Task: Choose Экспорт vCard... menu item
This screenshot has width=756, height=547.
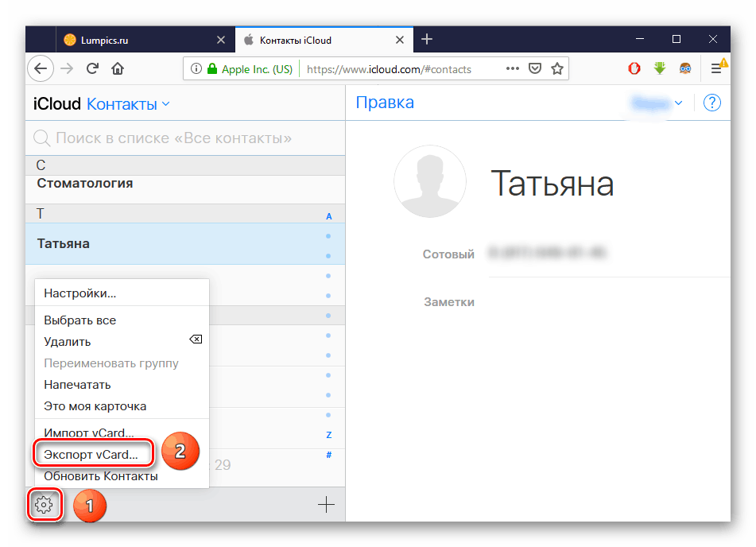Action: point(91,455)
